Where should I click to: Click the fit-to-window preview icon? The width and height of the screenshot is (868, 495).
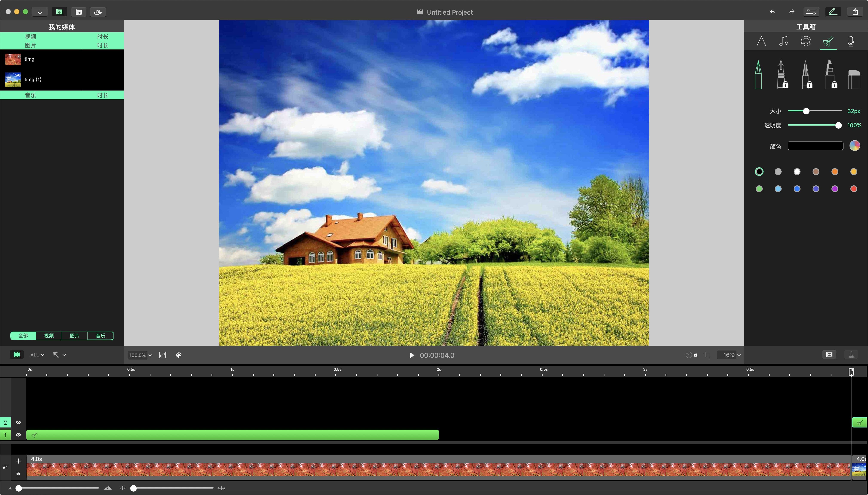click(163, 355)
